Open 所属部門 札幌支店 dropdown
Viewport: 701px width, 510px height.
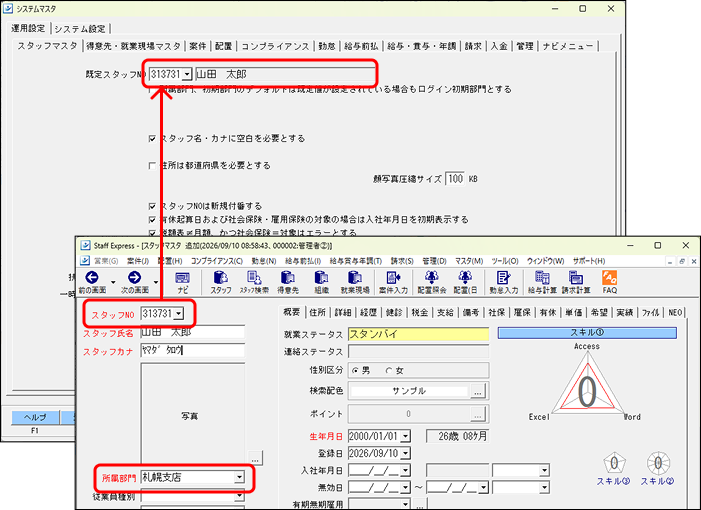239,477
